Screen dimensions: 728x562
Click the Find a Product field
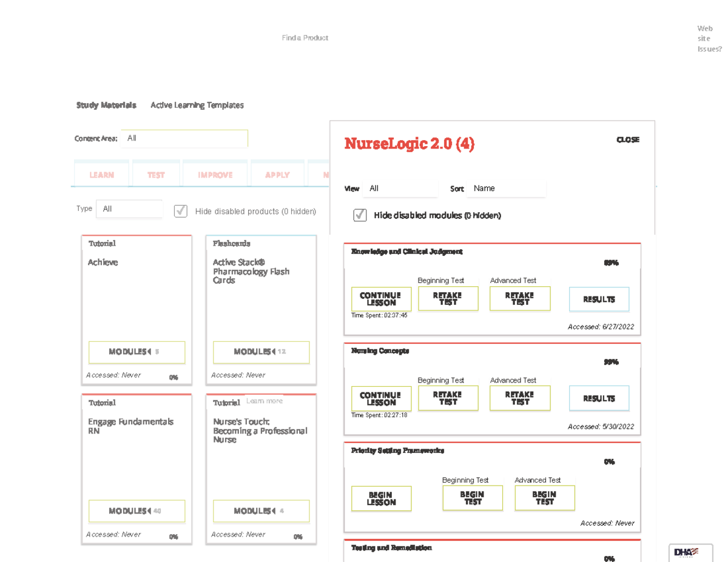pos(305,38)
